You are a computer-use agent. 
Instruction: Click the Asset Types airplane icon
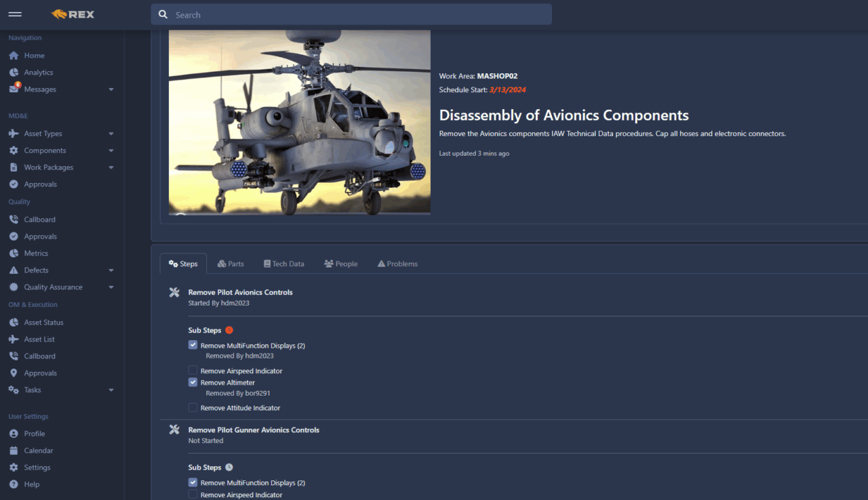click(x=14, y=133)
